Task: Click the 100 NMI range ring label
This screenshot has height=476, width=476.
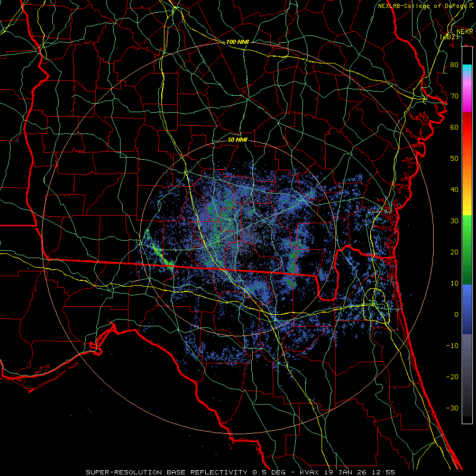Action: pyautogui.click(x=237, y=42)
